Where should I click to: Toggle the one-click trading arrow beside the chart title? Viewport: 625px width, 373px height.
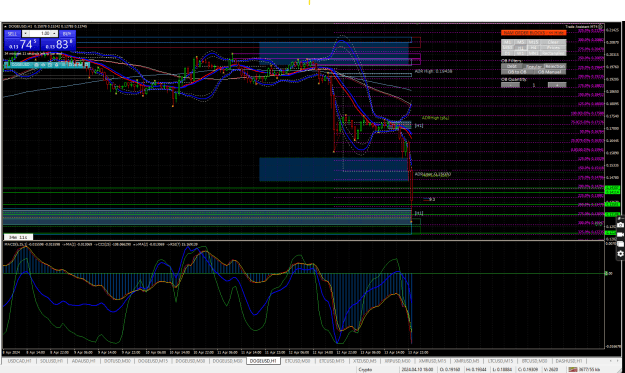(x=5, y=26)
